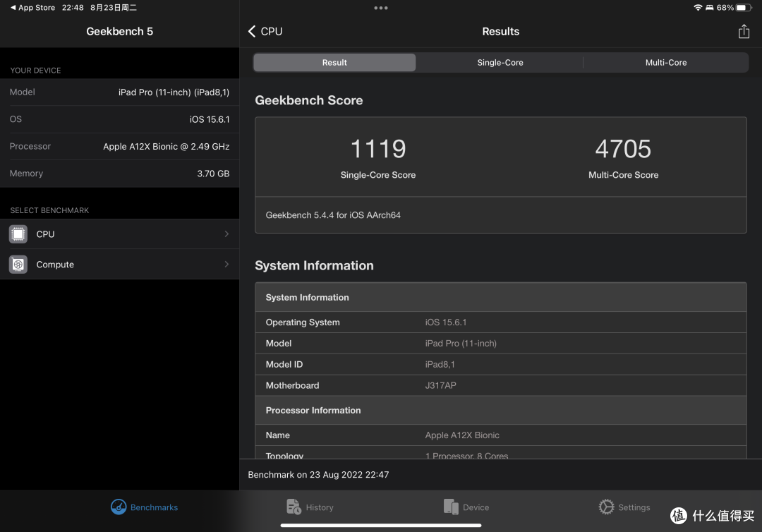Screen dimensions: 762x532
Task: Select the Model row in Your Device
Action: tap(119, 92)
